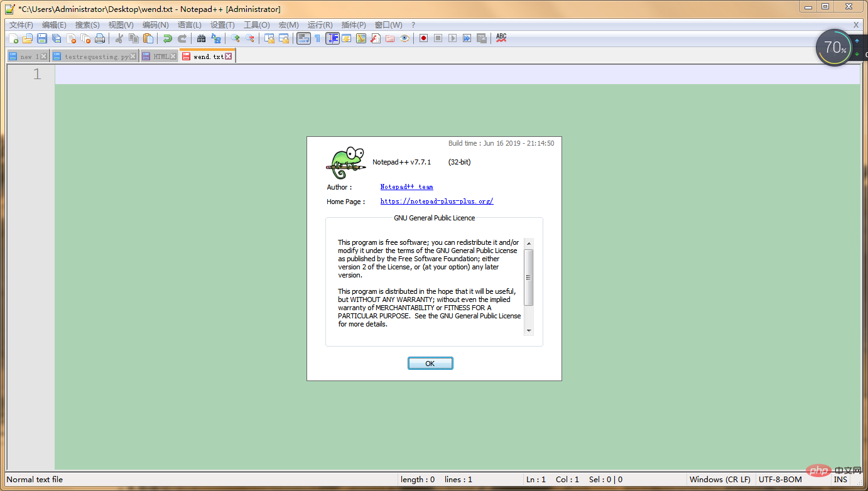Viewport: 868px width, 491px height.
Task: Toggle file monitoring eye icon
Action: click(x=404, y=38)
